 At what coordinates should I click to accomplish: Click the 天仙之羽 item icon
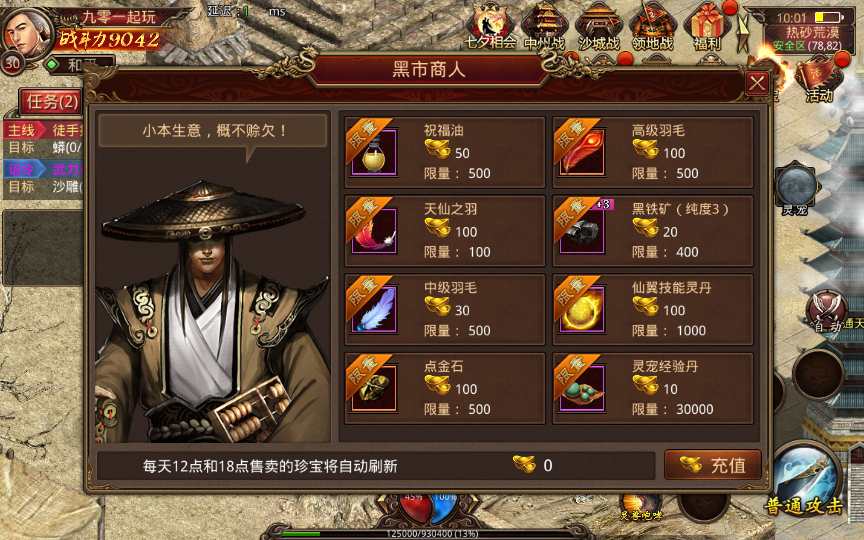click(374, 231)
